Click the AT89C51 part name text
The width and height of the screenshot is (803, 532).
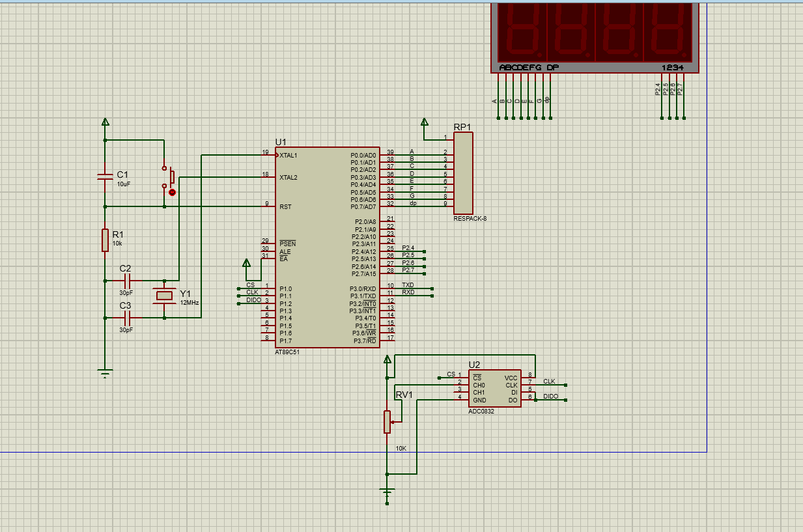288,352
